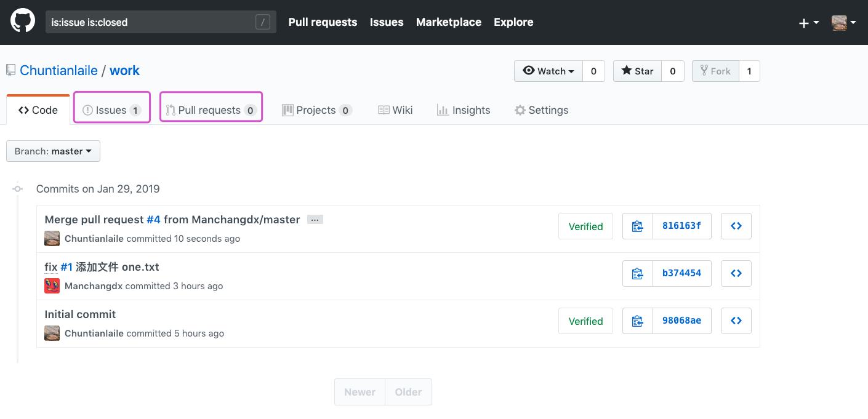Click the slash shortcut key icon in search

263,22
